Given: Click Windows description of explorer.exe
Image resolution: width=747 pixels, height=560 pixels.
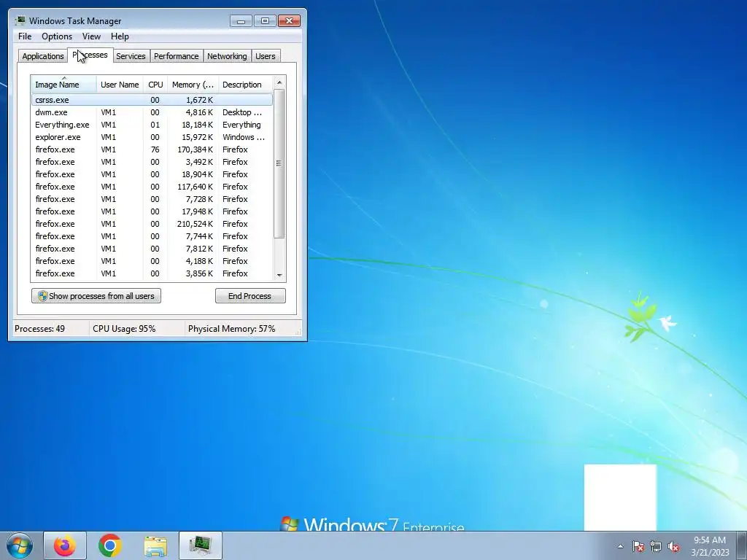Looking at the screenshot, I should [x=244, y=137].
